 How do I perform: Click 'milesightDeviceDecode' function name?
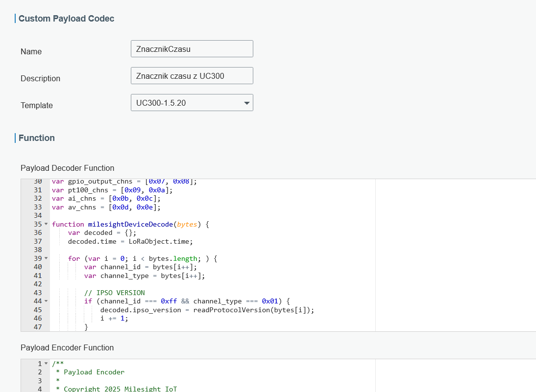tap(130, 224)
